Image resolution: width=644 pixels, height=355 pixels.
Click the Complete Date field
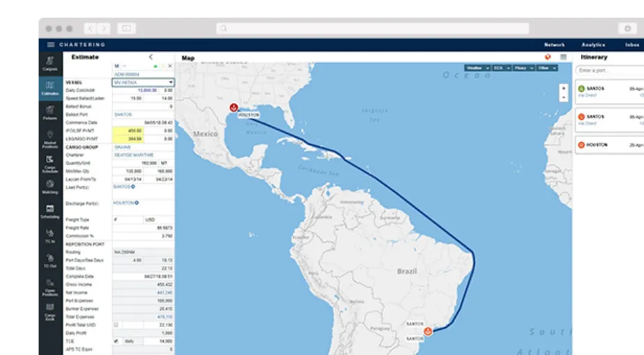pyautogui.click(x=143, y=276)
